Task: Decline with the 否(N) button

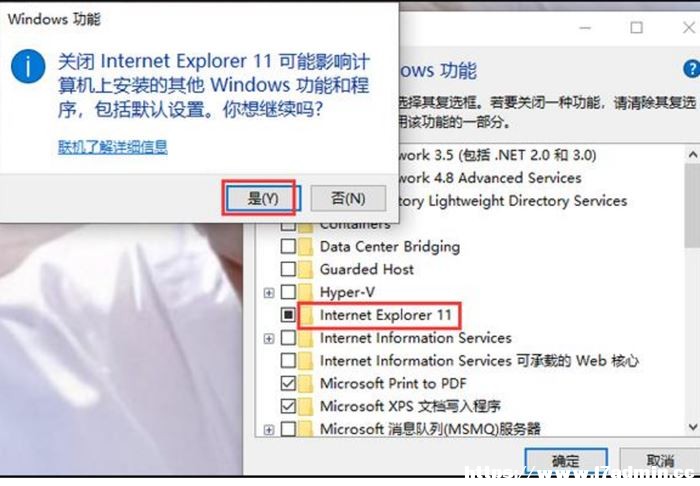Action: [348, 198]
